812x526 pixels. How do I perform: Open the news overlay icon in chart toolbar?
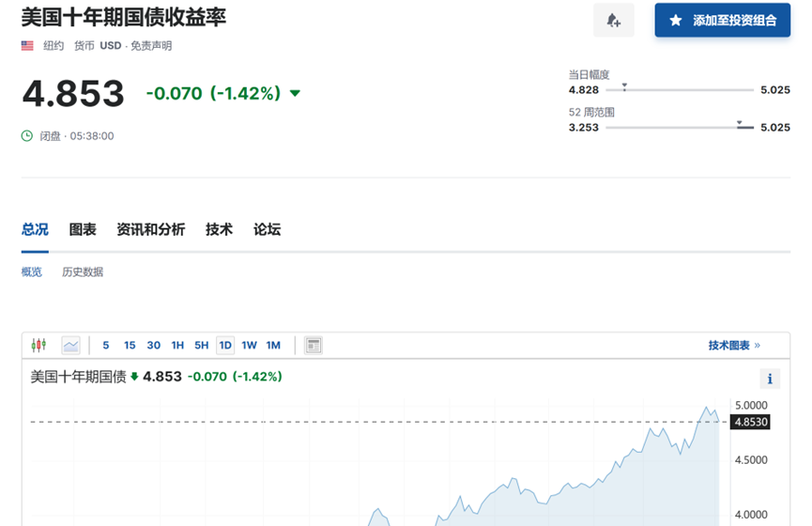314,346
